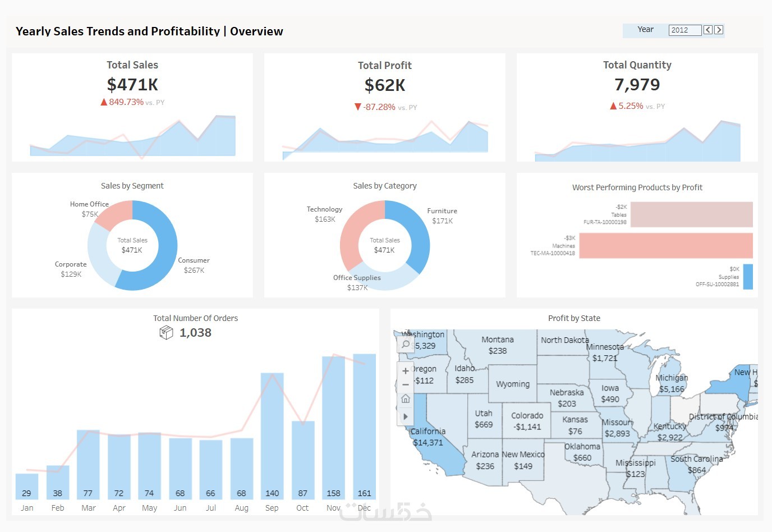Advance to next year with the right arrow
Viewport: 772px width, 532px height.
tap(719, 30)
